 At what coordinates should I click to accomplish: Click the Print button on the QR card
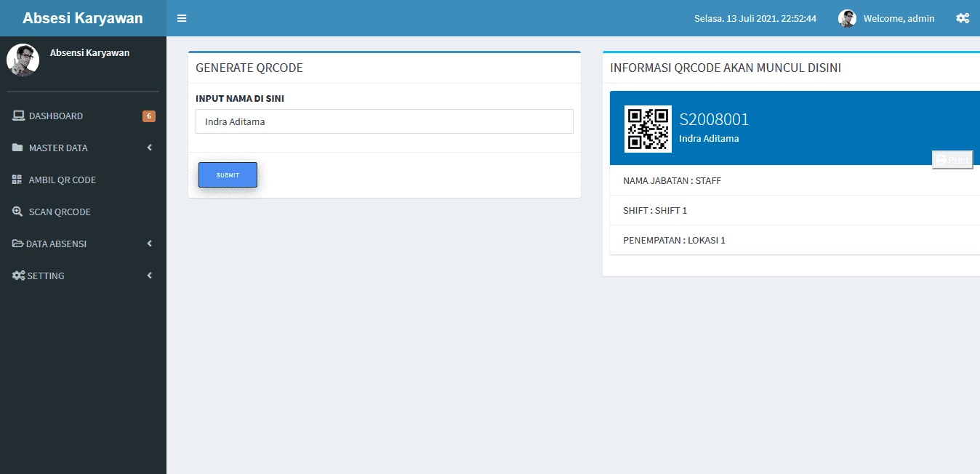[x=952, y=159]
